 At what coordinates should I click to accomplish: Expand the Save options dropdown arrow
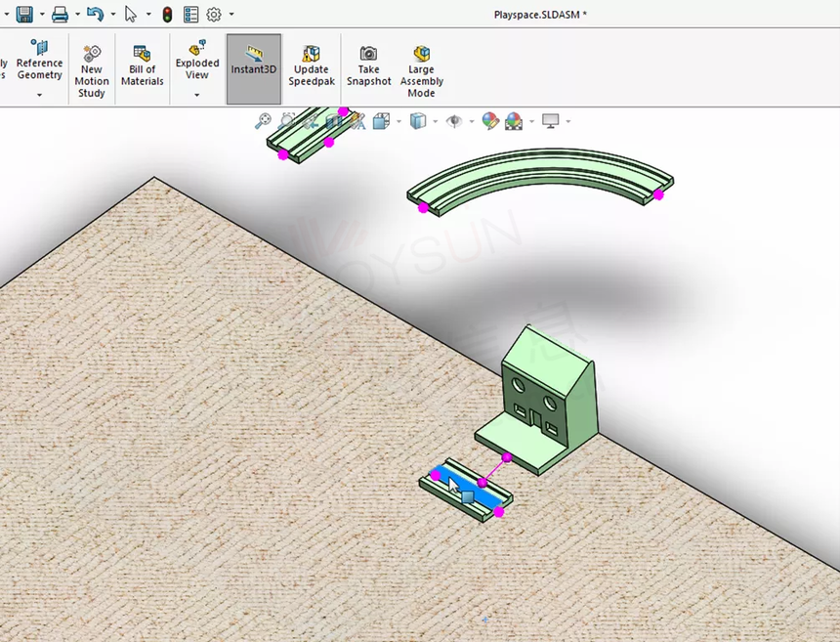[x=42, y=15]
